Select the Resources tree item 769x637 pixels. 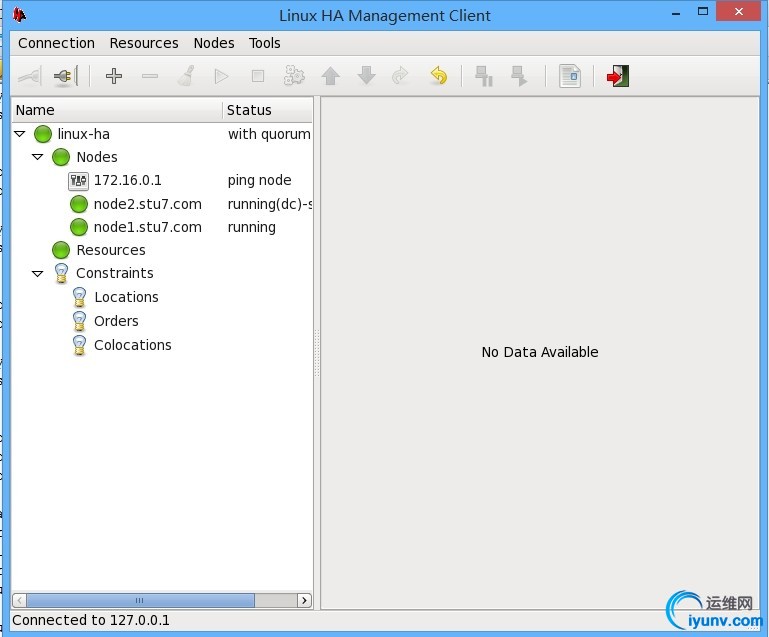(111, 250)
